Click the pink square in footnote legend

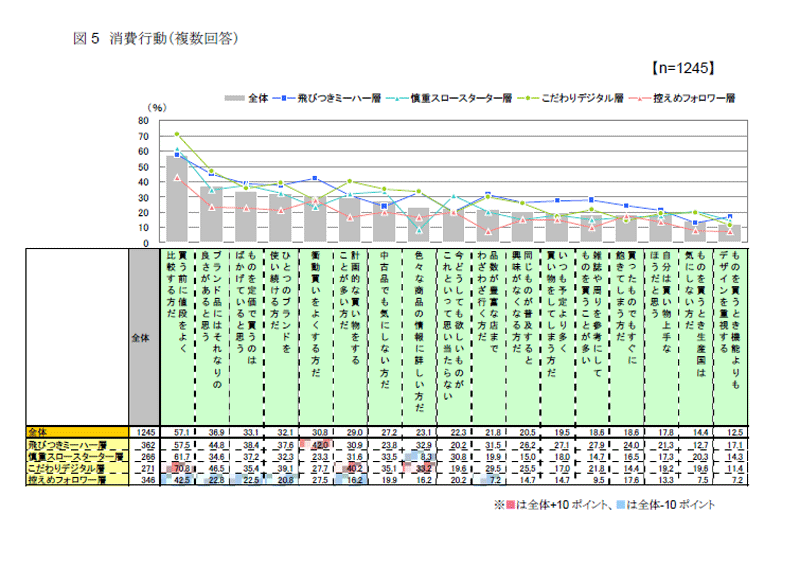click(x=510, y=505)
